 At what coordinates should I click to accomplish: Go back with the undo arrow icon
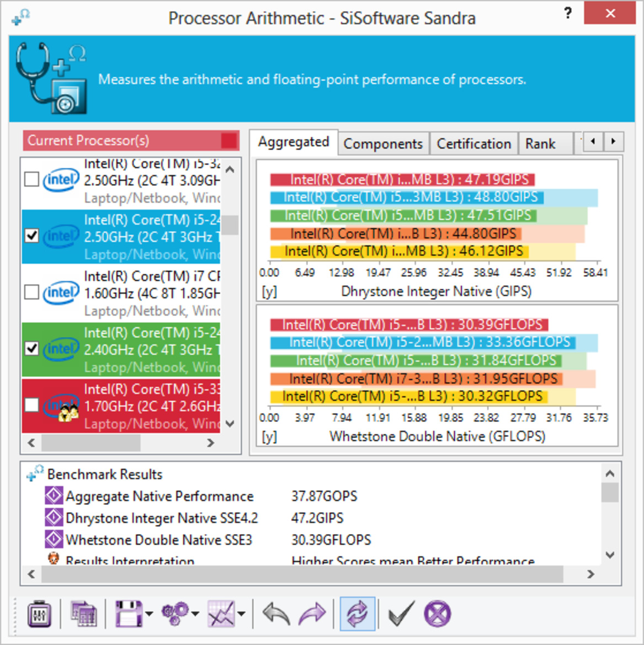pyautogui.click(x=276, y=614)
